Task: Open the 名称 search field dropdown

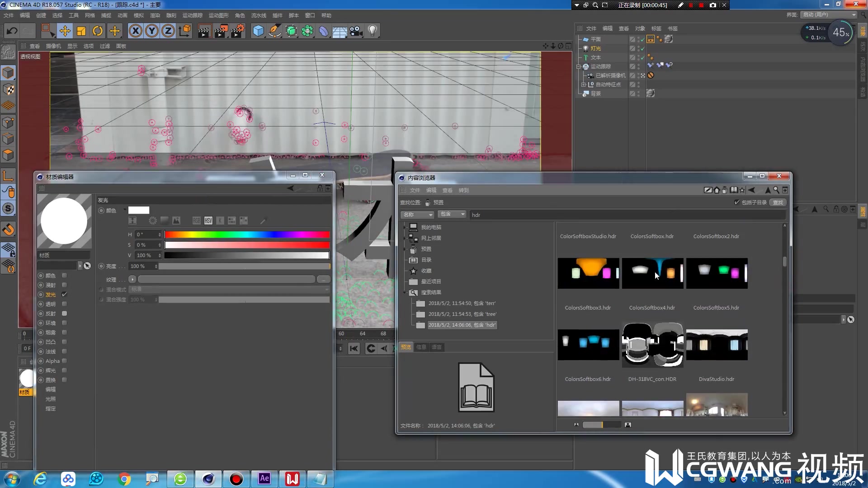Action: [417, 215]
